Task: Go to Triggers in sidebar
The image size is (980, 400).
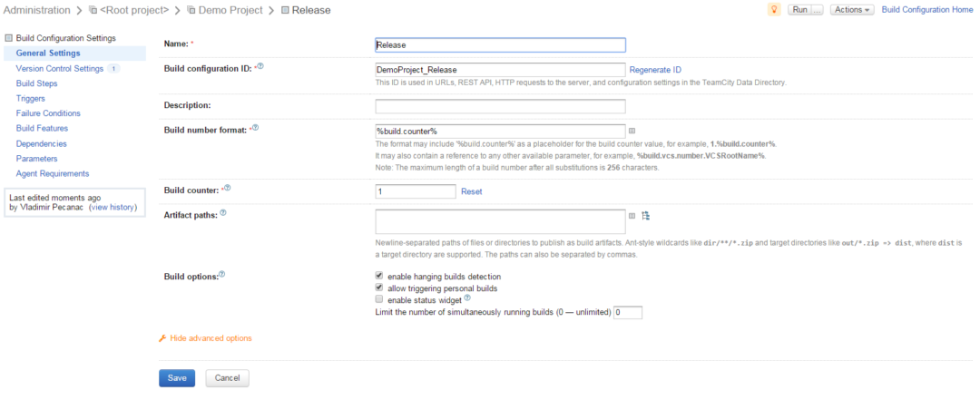Action: (31, 98)
